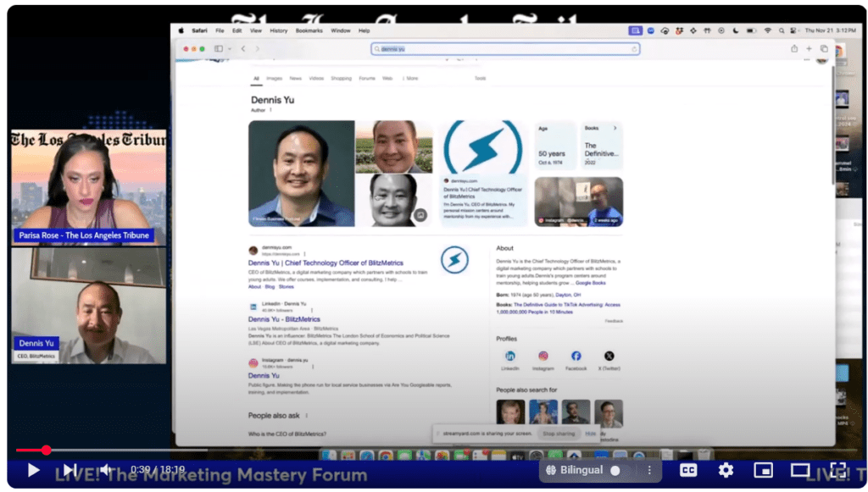Click the Stop sharing button
Viewport: 868px width, 492px height.
coord(559,434)
